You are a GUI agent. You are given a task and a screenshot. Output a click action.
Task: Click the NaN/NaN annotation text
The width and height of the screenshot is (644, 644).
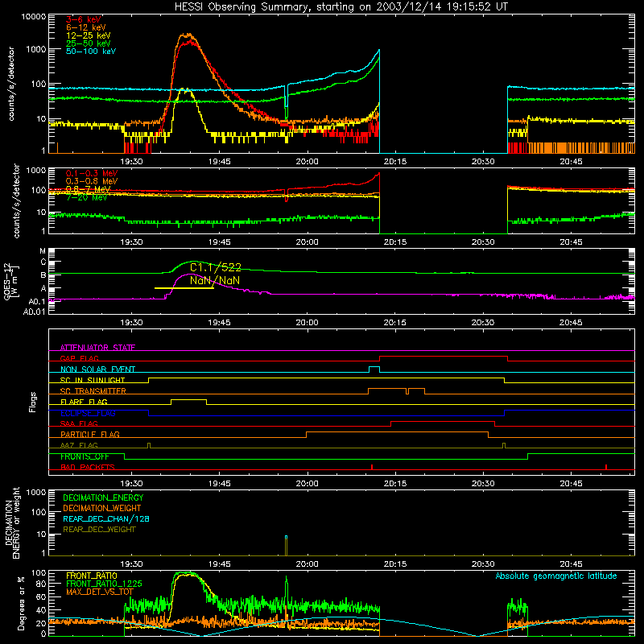point(215,280)
